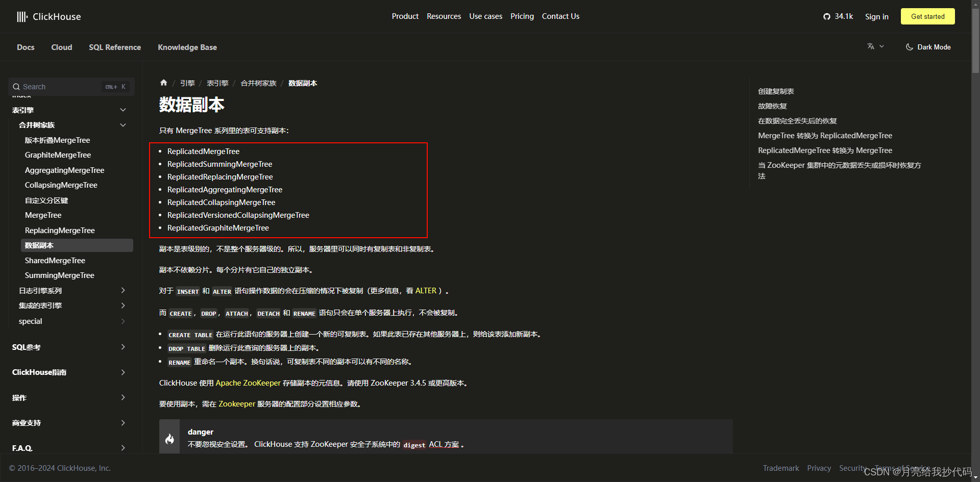Open the Use cases menu
Screen dimensions: 980x482
coord(485,16)
